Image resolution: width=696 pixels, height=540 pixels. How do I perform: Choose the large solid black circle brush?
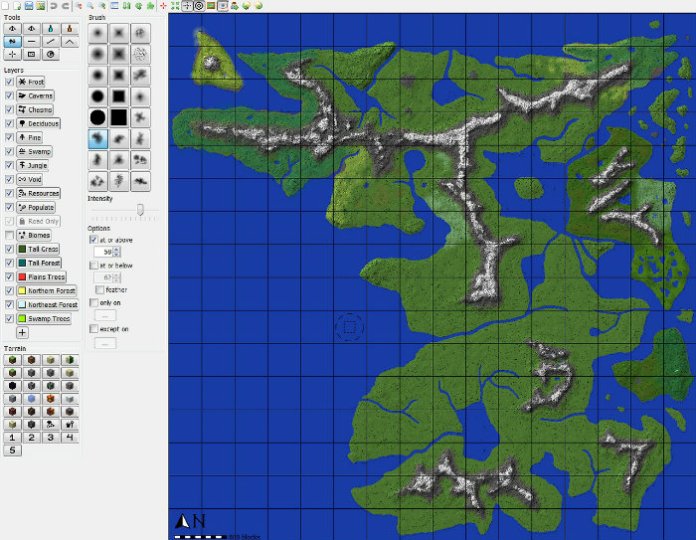coord(98,118)
